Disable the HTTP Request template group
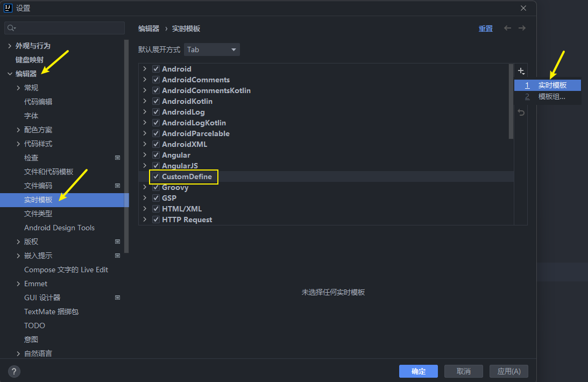The width and height of the screenshot is (588, 382). click(156, 220)
